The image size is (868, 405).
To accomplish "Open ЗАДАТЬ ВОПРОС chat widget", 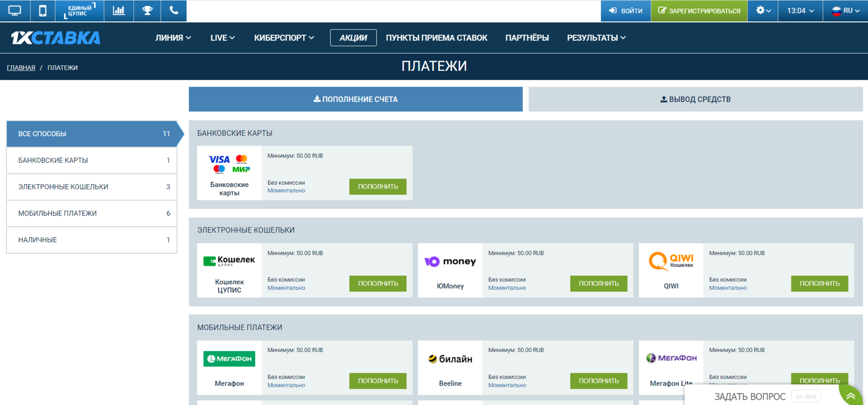I will point(749,396).
